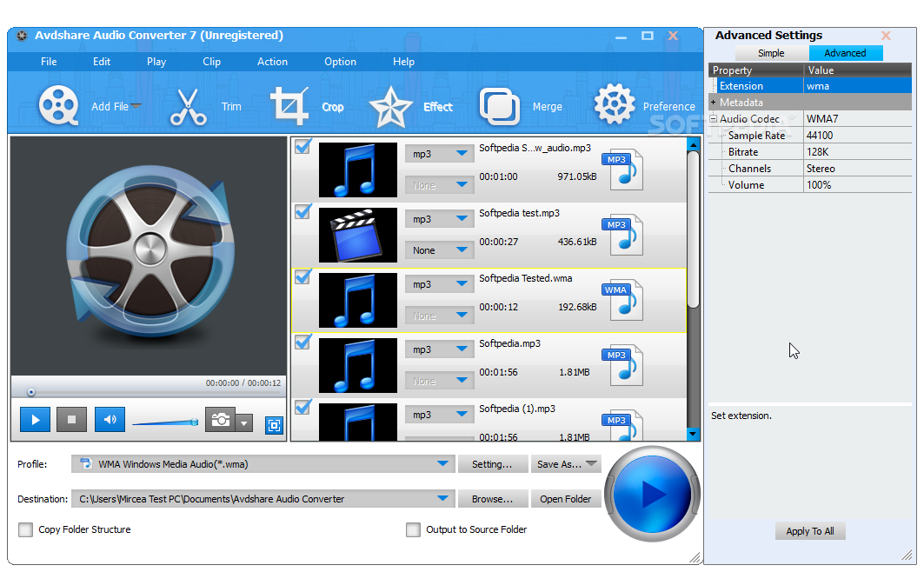The height and width of the screenshot is (572, 924).
Task: Uncheck the Softpedia Tested.wma file checkbox
Action: pos(302,276)
